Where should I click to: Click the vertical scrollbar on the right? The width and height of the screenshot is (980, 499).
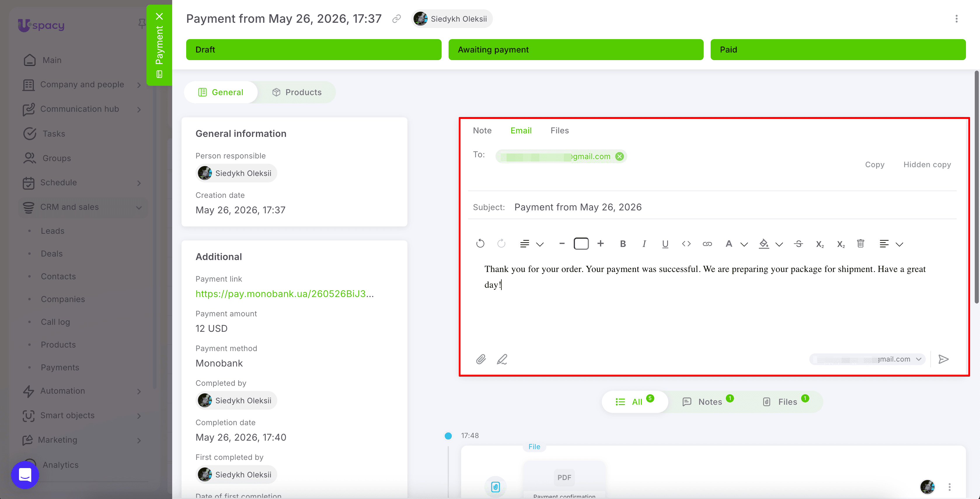tap(976, 186)
